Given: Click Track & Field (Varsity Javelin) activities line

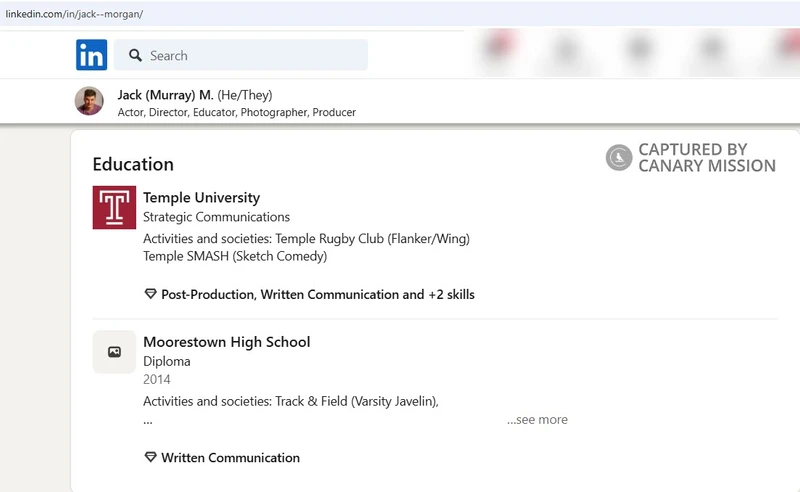Looking at the screenshot, I should pos(291,401).
